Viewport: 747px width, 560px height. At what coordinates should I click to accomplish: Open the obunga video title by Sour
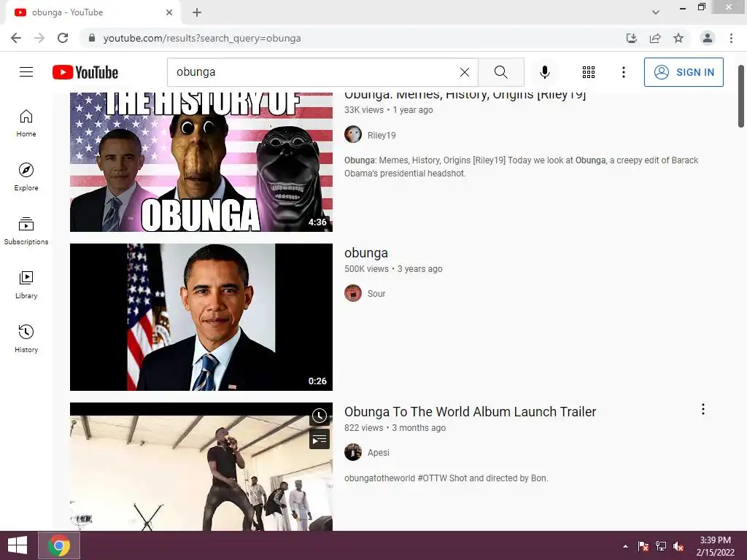[x=366, y=253]
